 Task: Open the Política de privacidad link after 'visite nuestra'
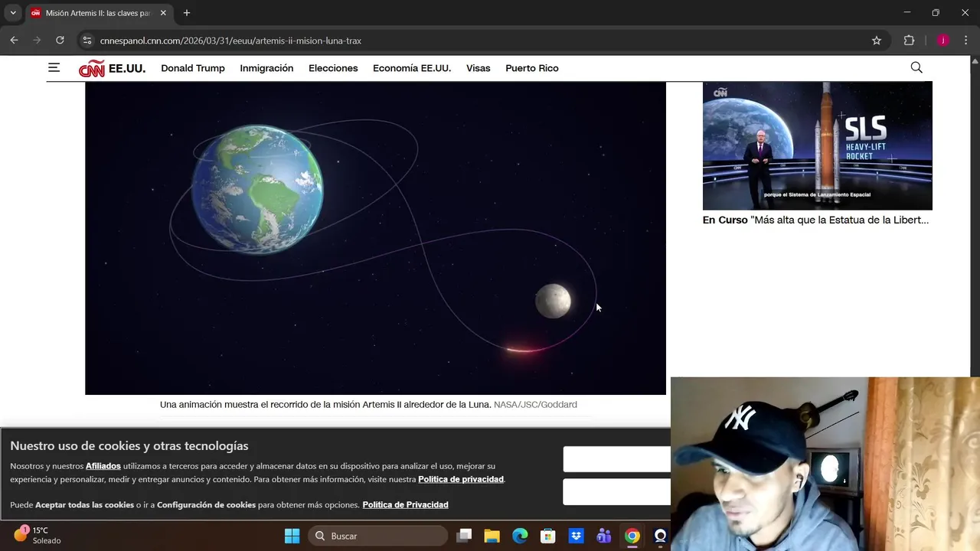pyautogui.click(x=461, y=479)
